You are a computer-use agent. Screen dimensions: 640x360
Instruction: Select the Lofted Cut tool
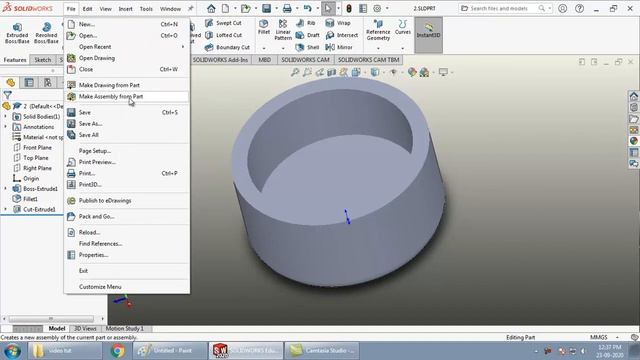[x=224, y=35]
